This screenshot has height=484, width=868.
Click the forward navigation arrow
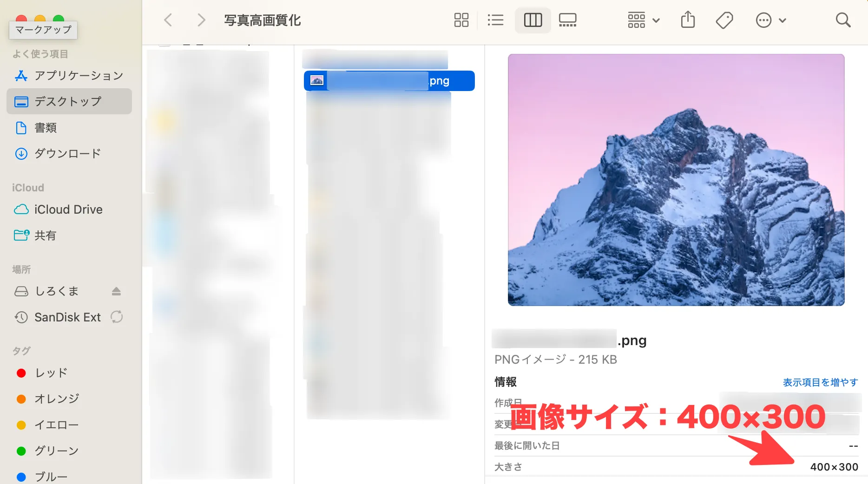tap(201, 20)
